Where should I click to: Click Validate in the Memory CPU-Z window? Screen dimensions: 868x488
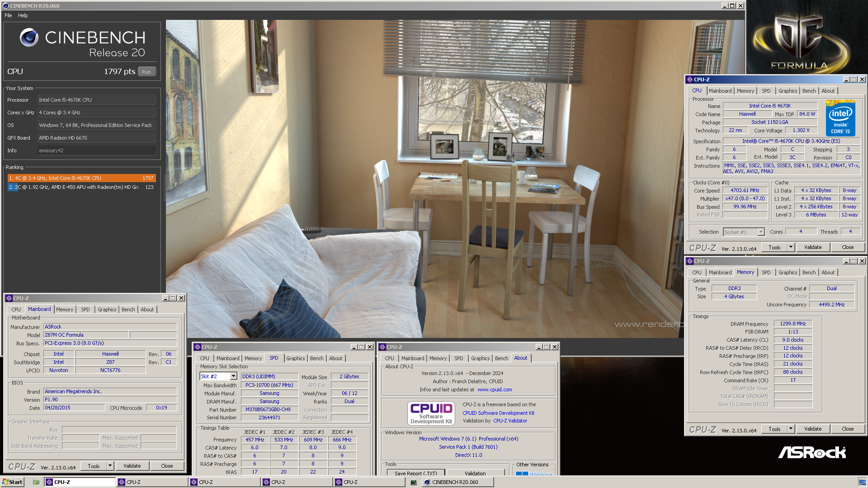[813, 429]
